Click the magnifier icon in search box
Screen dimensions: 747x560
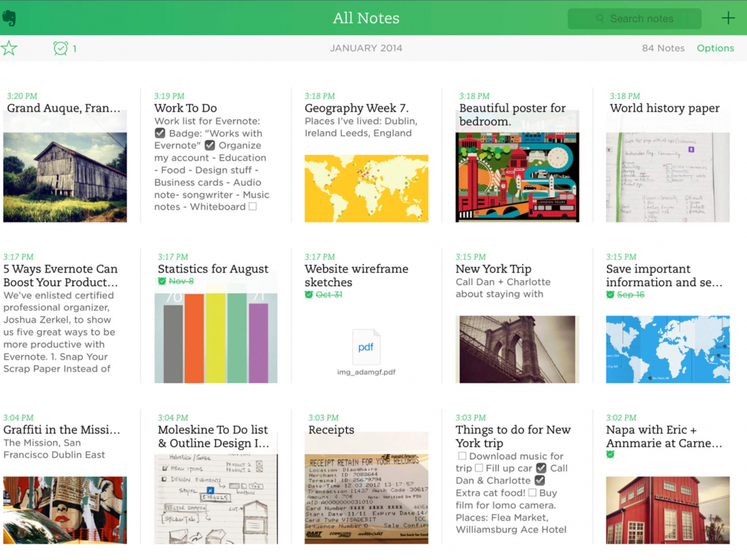click(x=600, y=19)
